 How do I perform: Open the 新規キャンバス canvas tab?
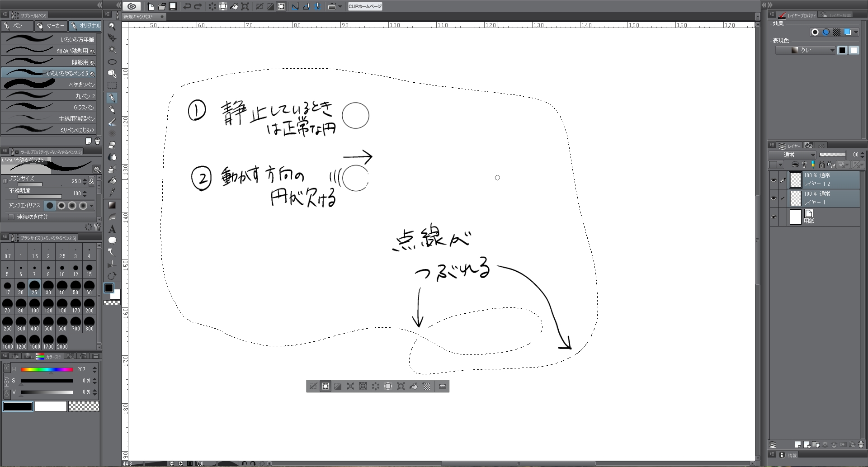[x=144, y=17]
